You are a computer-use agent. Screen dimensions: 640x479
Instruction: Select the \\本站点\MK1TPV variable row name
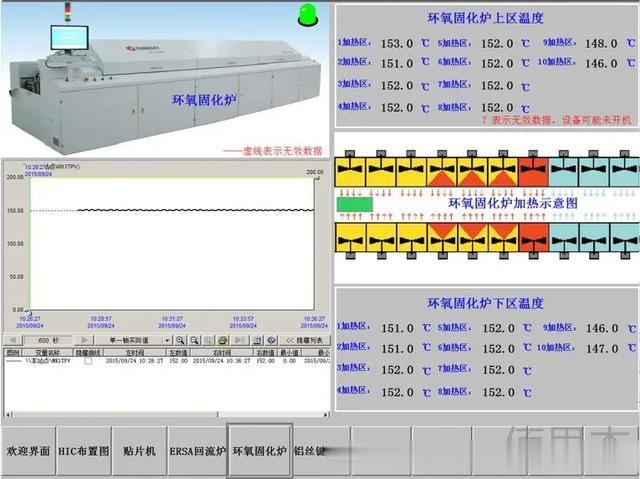coord(48,361)
